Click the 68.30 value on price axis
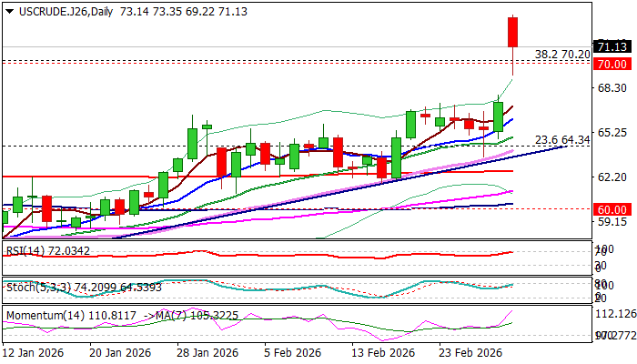The image size is (637, 364). coord(608,87)
